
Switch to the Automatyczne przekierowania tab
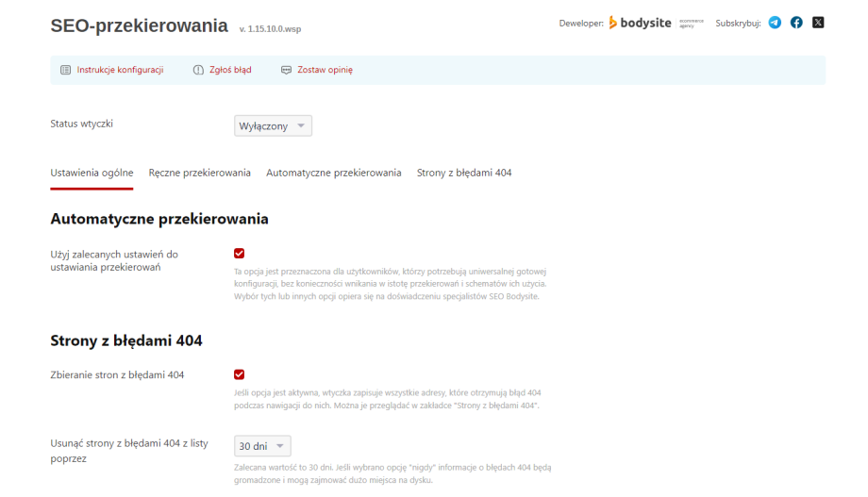point(334,173)
